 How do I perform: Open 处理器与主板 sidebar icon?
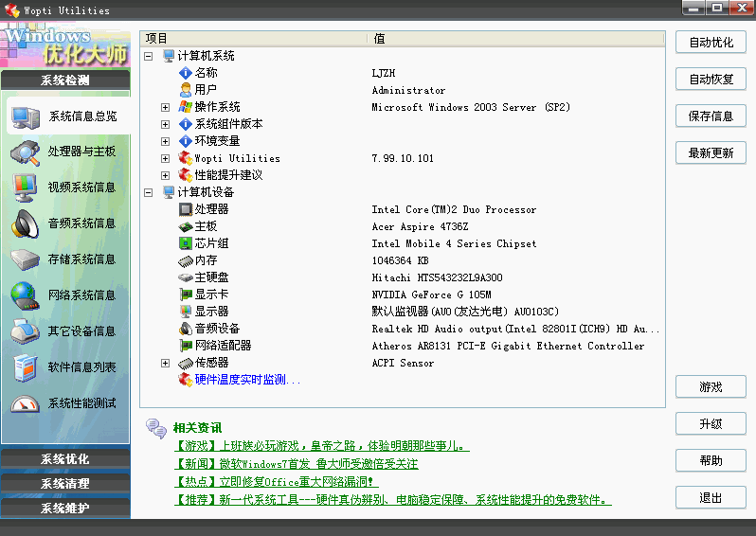25,152
